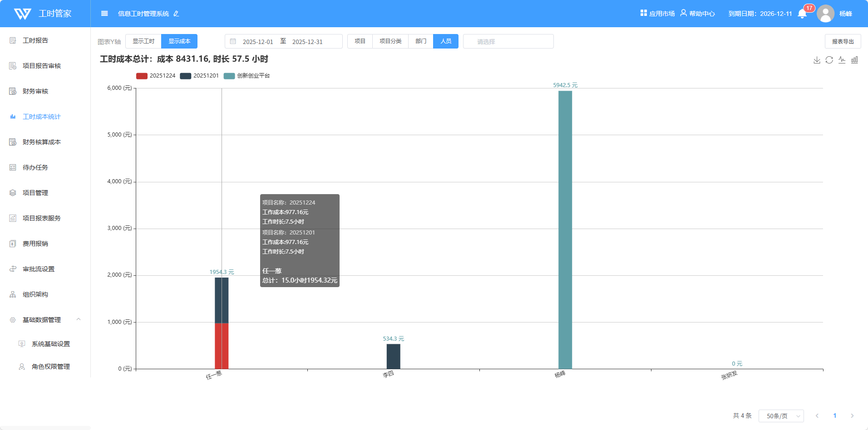Click the chart refresh icon
This screenshot has height=430, width=868.
pyautogui.click(x=829, y=60)
